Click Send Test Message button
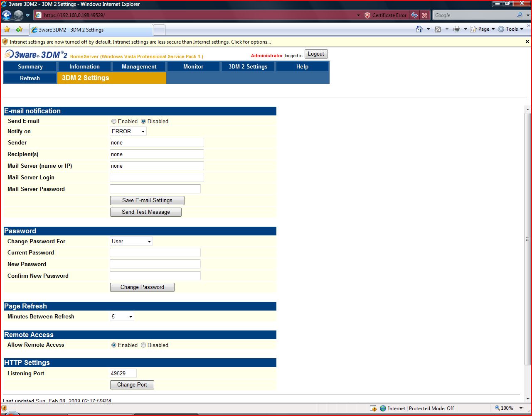 (x=146, y=212)
